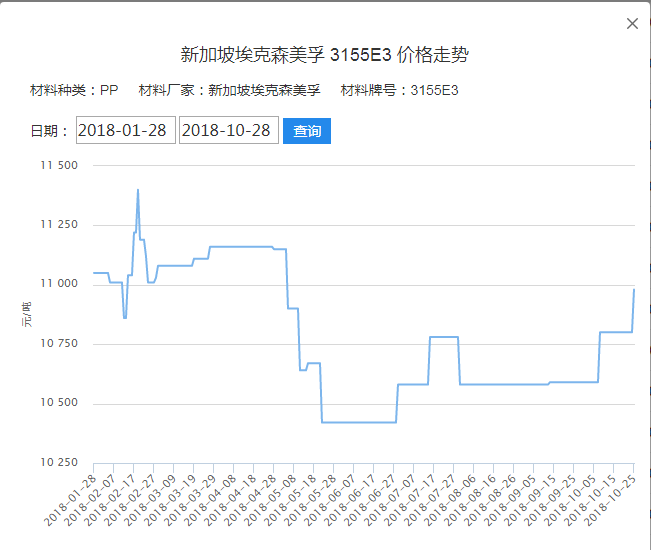Viewport: 651px width, 550px height.
Task: Click the 材料牌号：3155E3 text
Action: coord(399,91)
